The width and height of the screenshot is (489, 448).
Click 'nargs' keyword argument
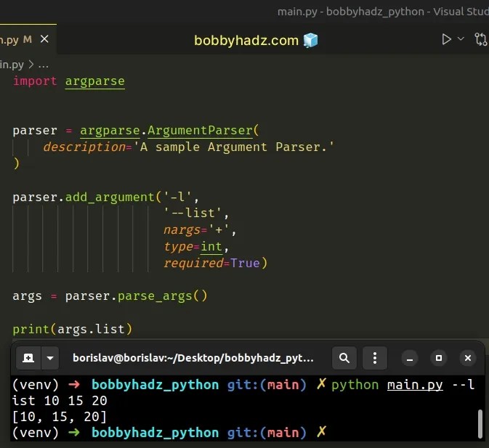(182, 230)
